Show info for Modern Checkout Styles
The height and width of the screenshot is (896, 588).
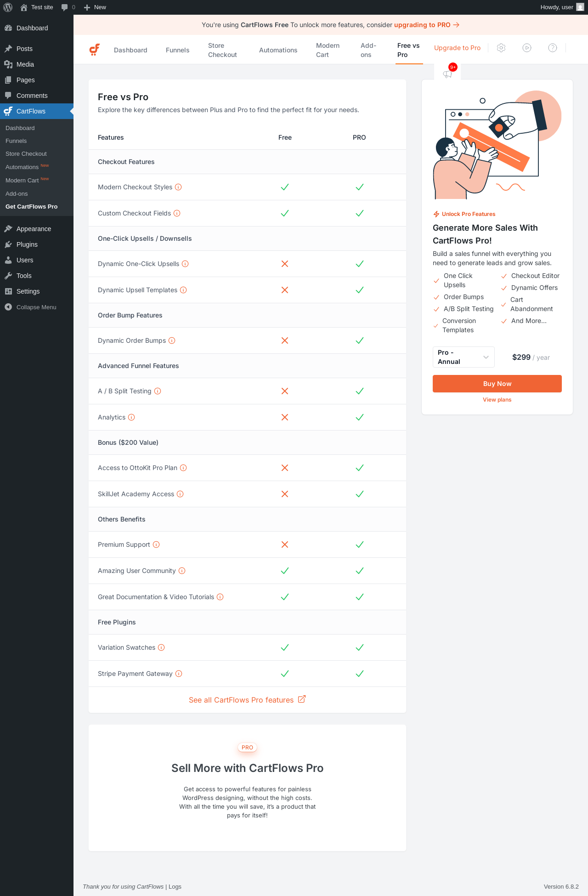pyautogui.click(x=179, y=187)
